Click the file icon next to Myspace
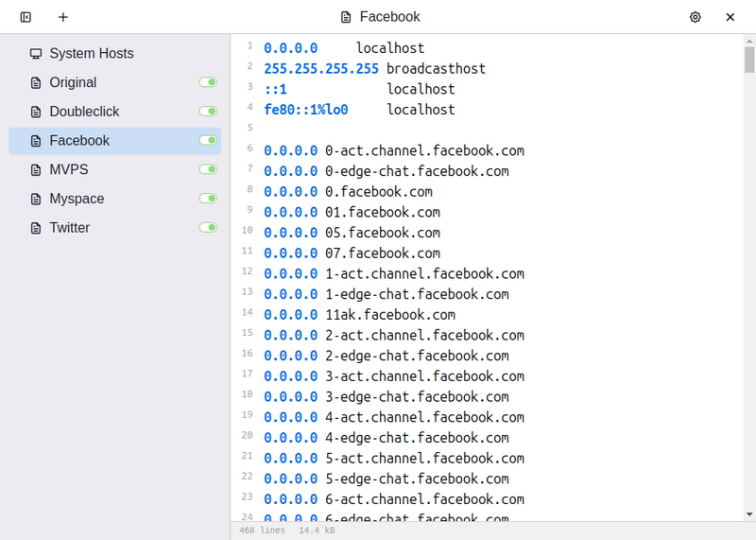 36,199
